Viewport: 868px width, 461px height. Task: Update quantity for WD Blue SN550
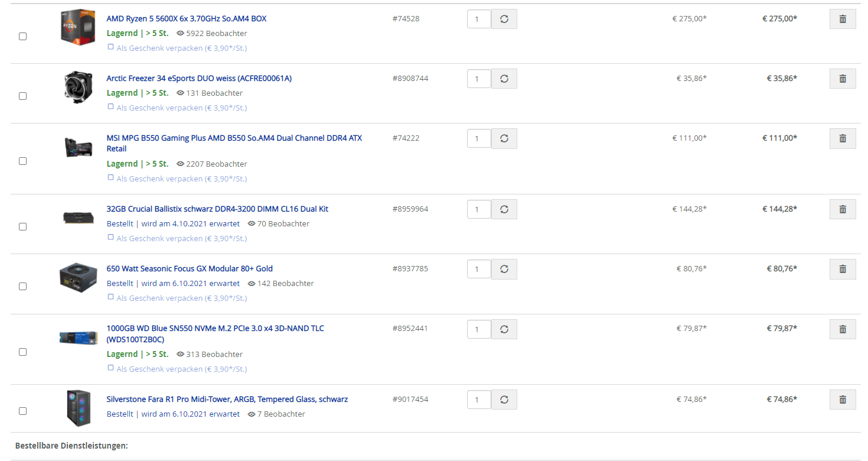coord(504,329)
